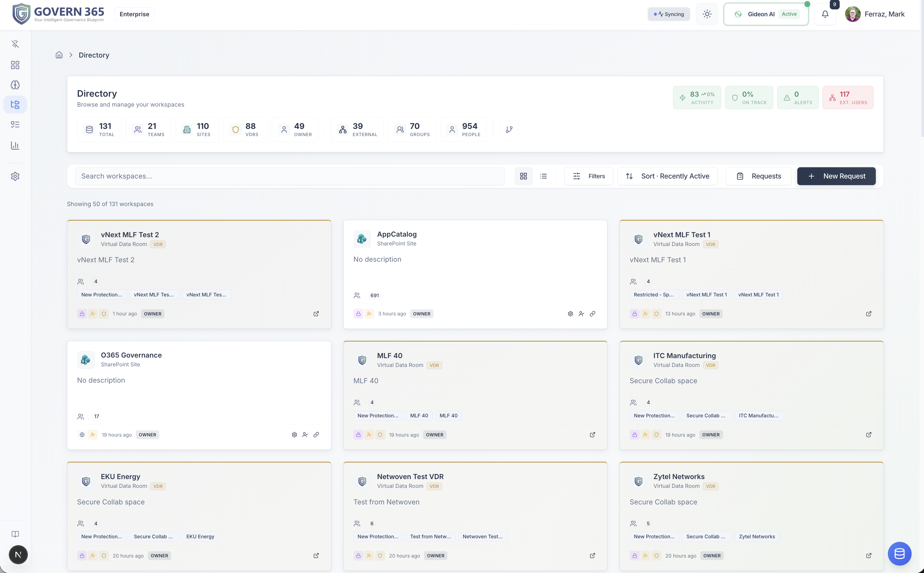Switch to list view layout

pos(543,176)
